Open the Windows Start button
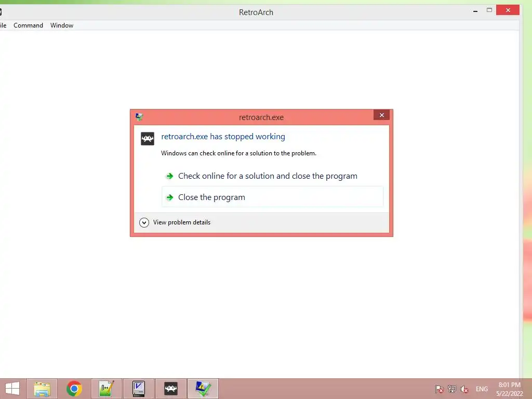Viewport: 532px width, 399px height. point(12,389)
